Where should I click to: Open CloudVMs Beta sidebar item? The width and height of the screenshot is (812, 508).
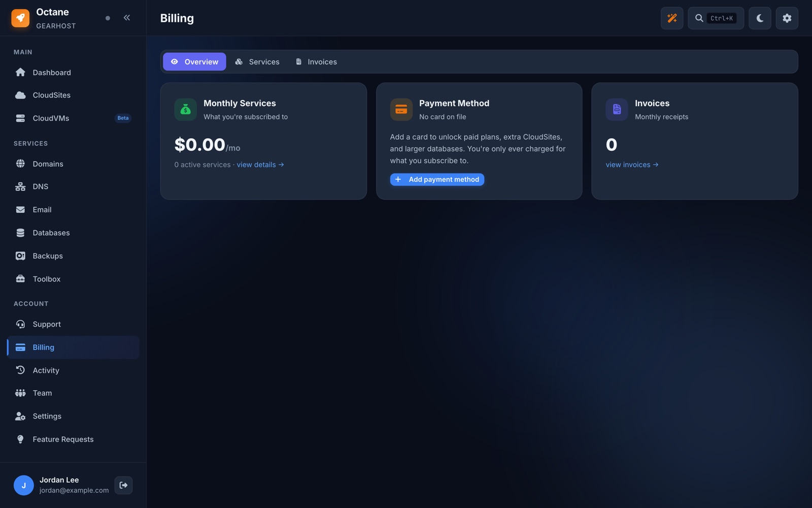pos(73,118)
